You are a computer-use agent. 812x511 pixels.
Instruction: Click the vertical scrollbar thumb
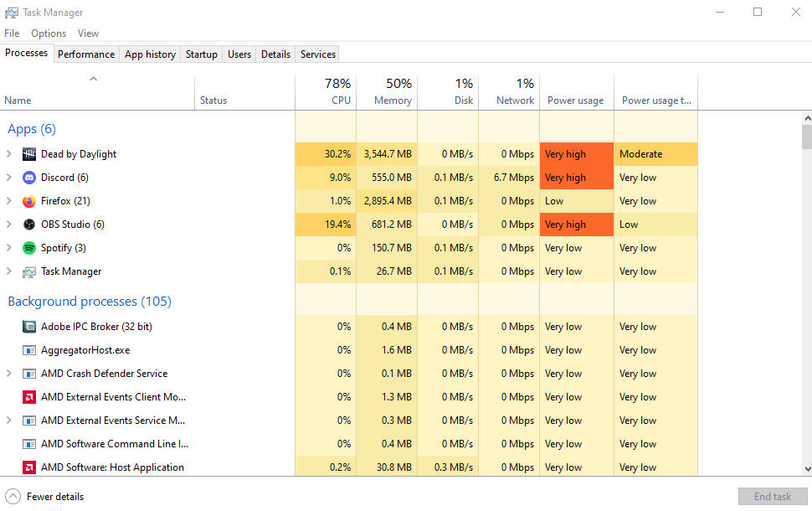(807, 137)
